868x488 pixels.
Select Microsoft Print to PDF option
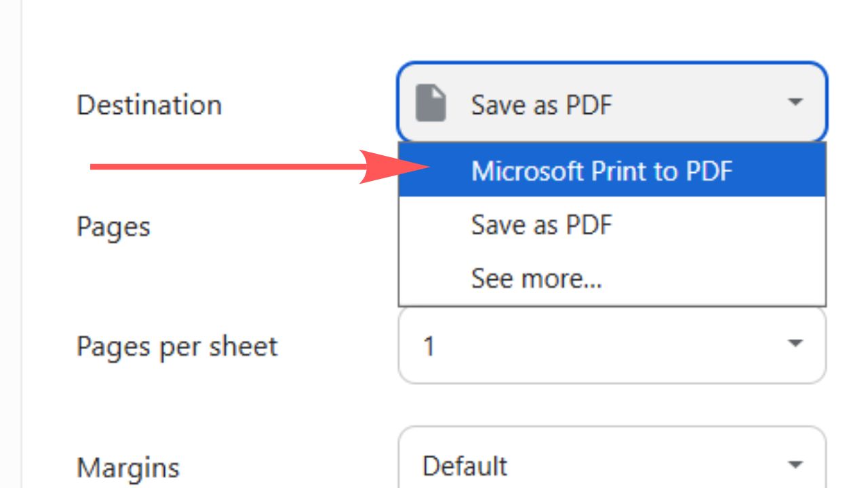(x=612, y=170)
